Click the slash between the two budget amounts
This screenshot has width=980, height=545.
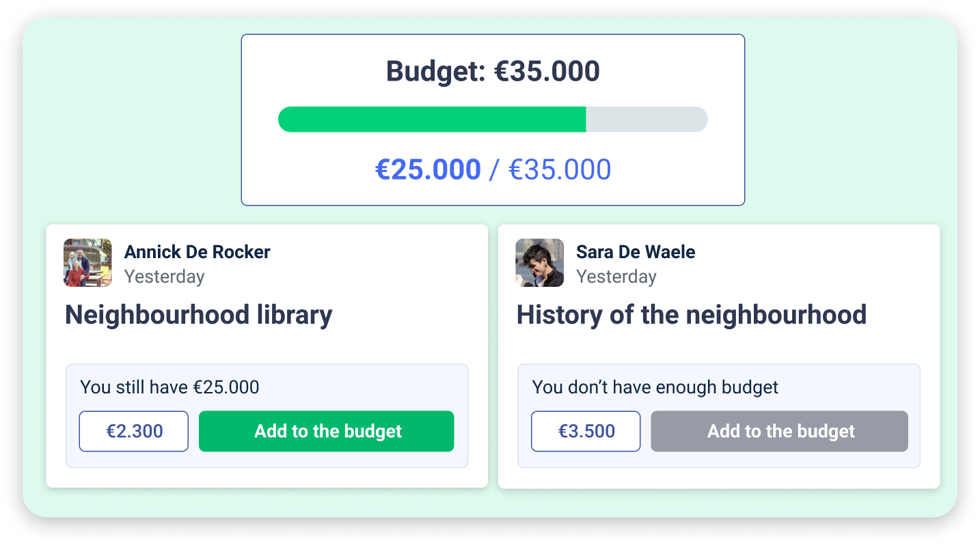click(x=494, y=170)
